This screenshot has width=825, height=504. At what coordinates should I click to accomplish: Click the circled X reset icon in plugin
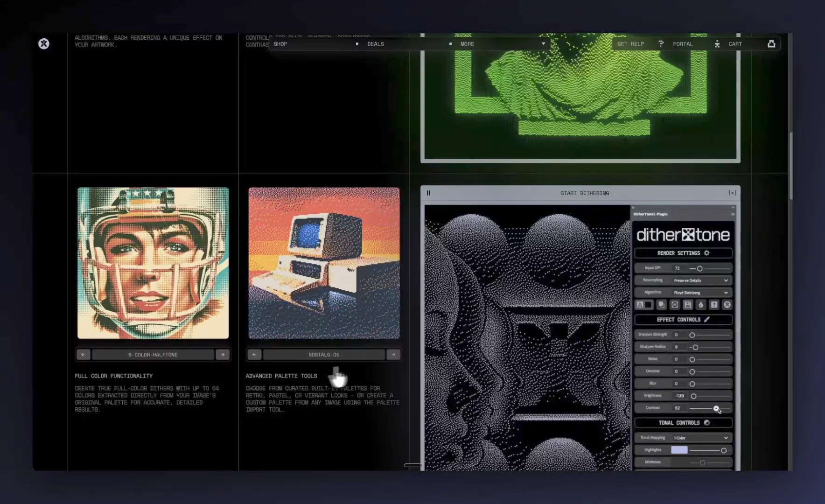coord(727,305)
